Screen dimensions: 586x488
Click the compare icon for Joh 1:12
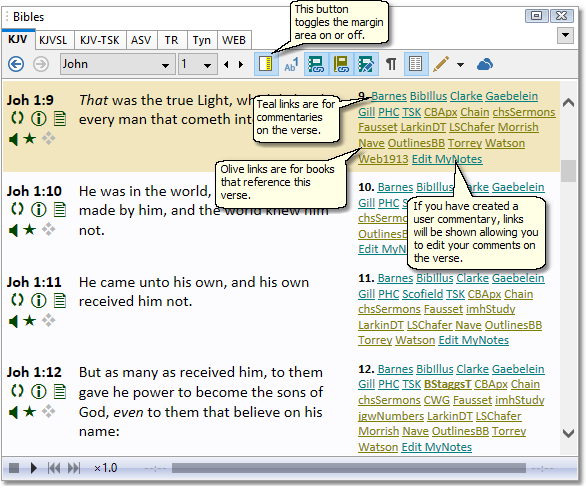point(17,391)
